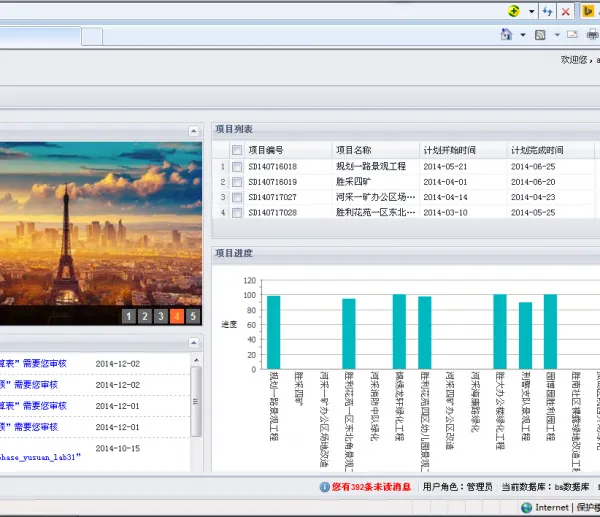This screenshot has width=600, height=517.
Task: Click the 利警支队景观工程 chart bar
Action: 525,335
